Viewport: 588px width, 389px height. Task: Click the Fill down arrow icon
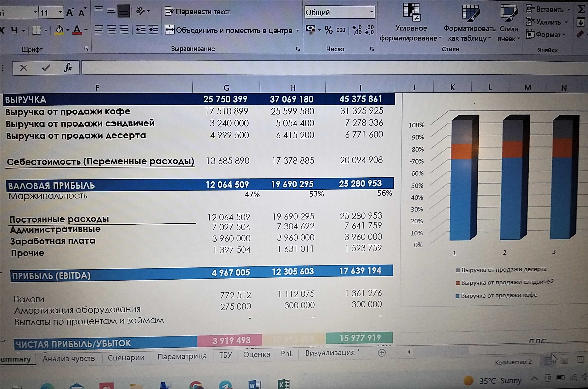tap(581, 22)
